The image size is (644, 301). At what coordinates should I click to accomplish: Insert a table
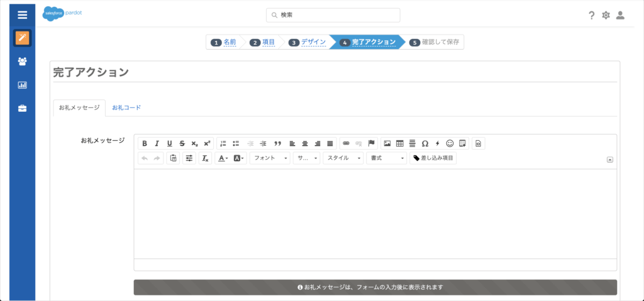(399, 143)
